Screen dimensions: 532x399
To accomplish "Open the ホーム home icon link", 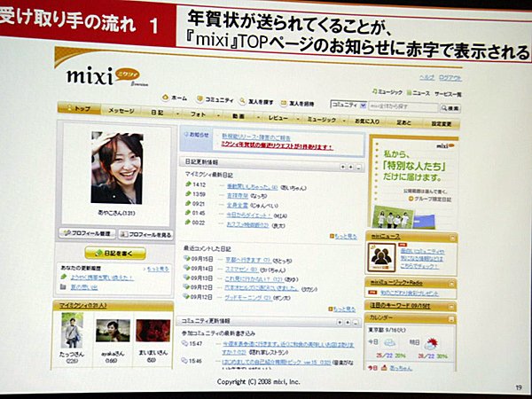I will tap(175, 98).
